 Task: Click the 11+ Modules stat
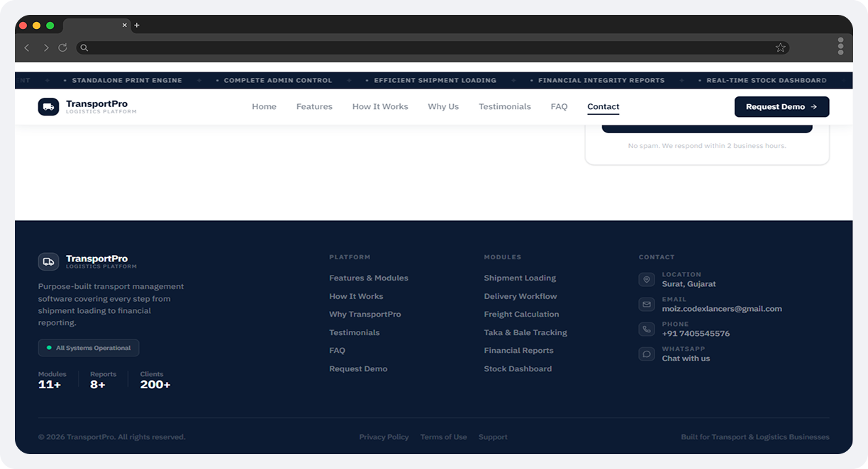[52, 380]
